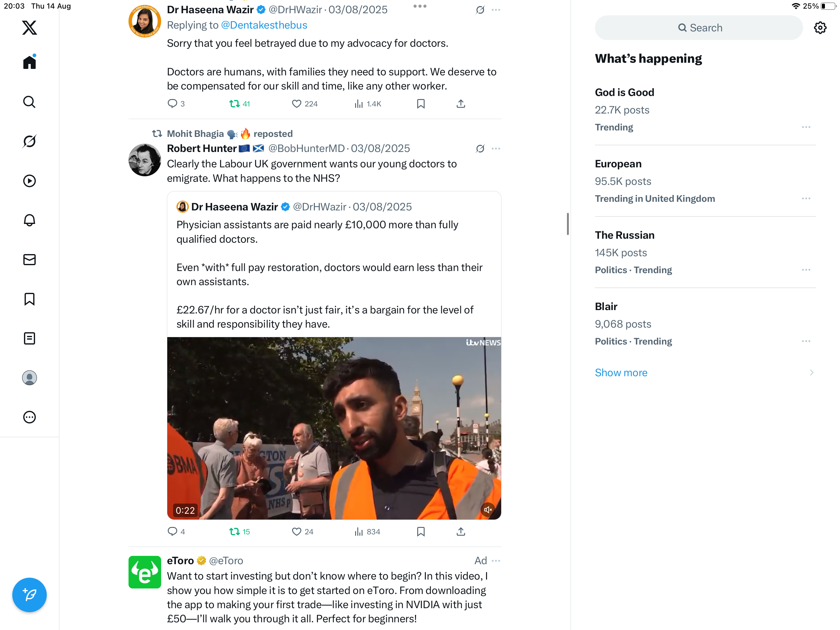Open more options for eToro ad
This screenshot has width=840, height=630.
pyautogui.click(x=496, y=560)
